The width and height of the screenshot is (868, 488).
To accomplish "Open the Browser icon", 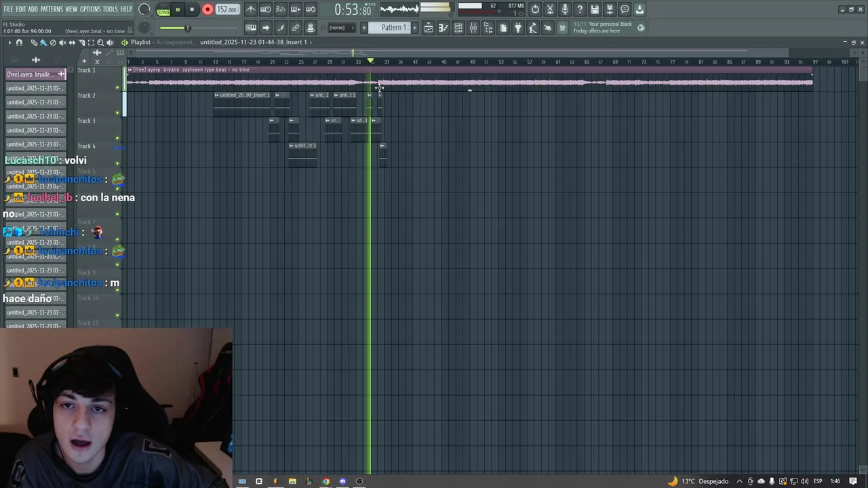I will (488, 28).
